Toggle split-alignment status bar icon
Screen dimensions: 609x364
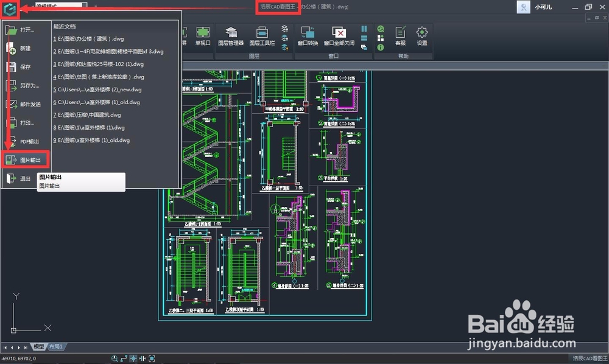pos(143,359)
